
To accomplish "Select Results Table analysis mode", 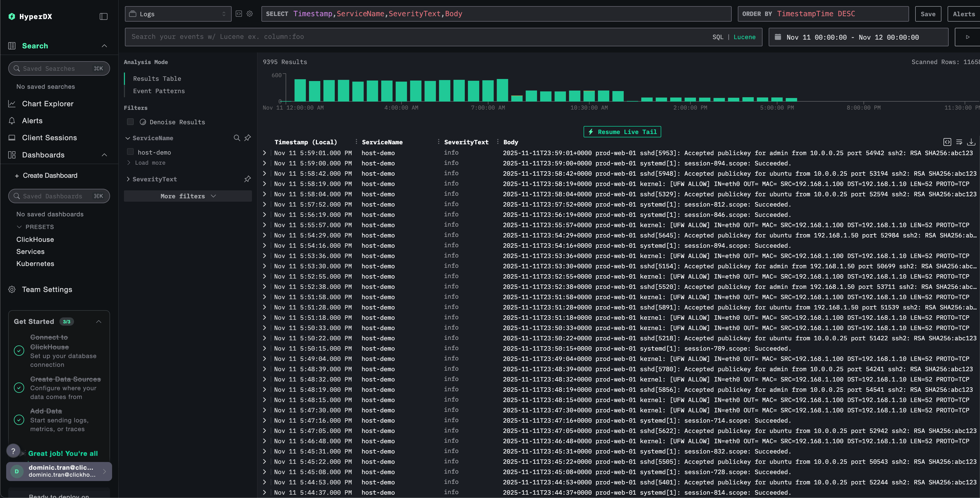I will [x=157, y=78].
